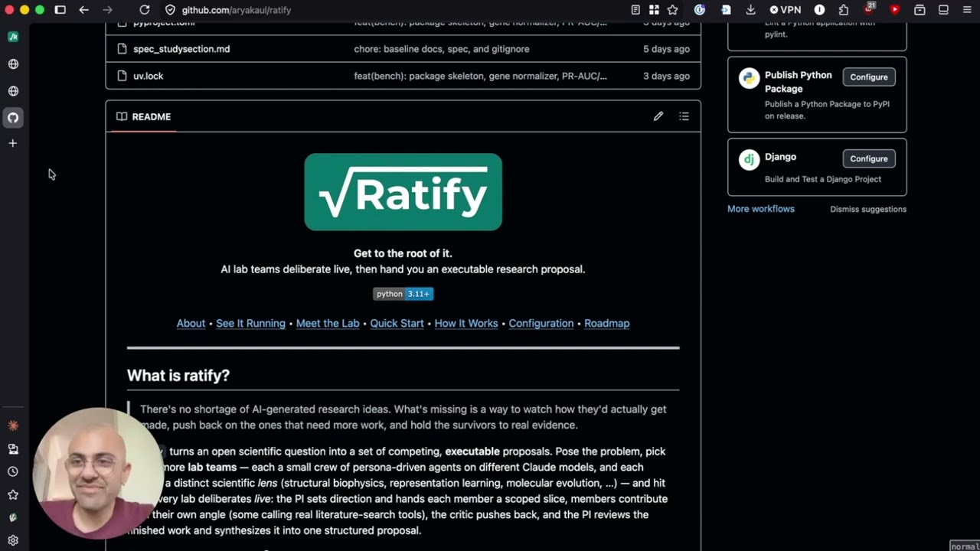Open the Bookmarks star in the sidebar
This screenshot has width=980, height=551.
tap(13, 495)
